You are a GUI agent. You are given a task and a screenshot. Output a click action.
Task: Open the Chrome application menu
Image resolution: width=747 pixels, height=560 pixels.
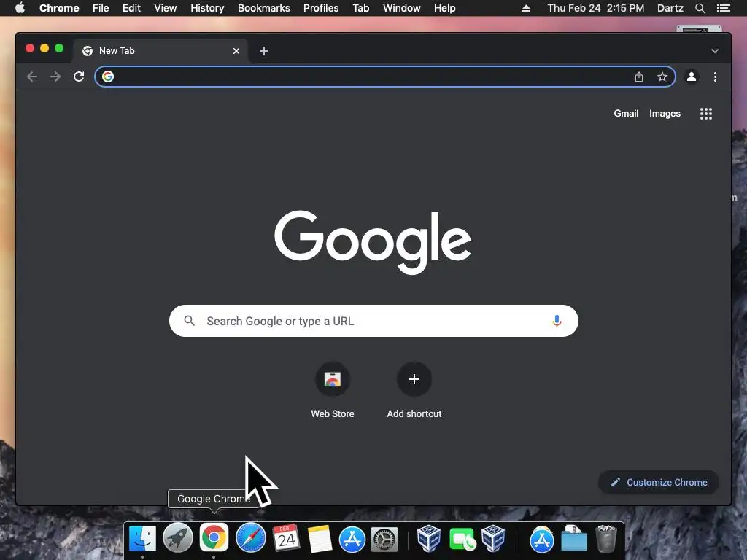click(x=59, y=8)
